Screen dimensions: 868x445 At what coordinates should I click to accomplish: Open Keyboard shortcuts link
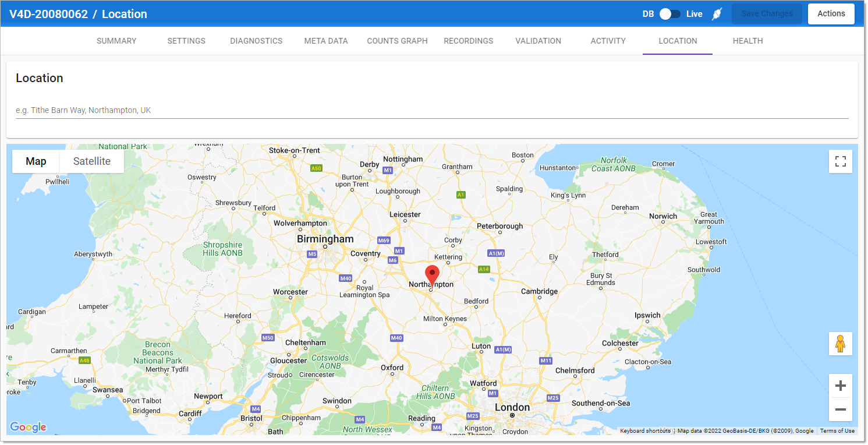[644, 431]
